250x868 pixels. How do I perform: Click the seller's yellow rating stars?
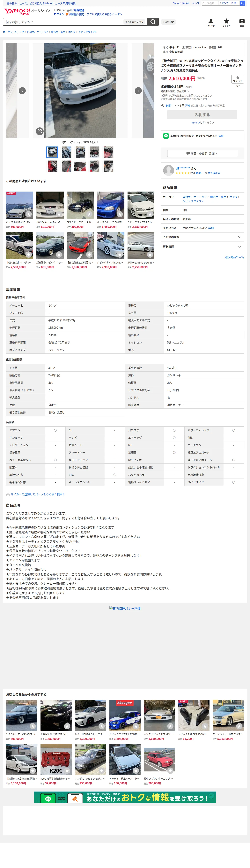[x=182, y=173]
